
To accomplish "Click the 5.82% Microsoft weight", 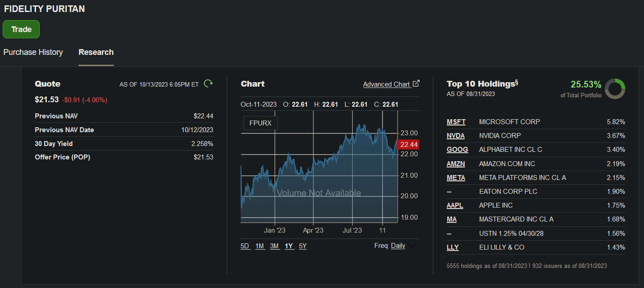I will coord(616,122).
